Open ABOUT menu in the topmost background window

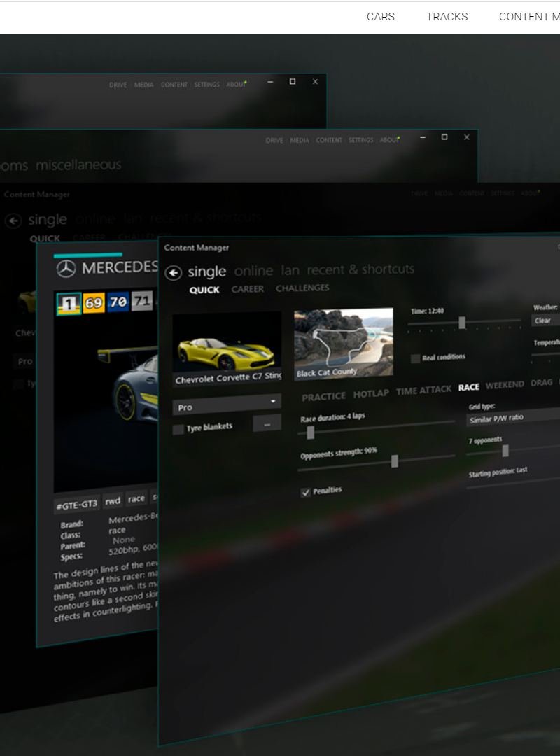click(x=236, y=85)
